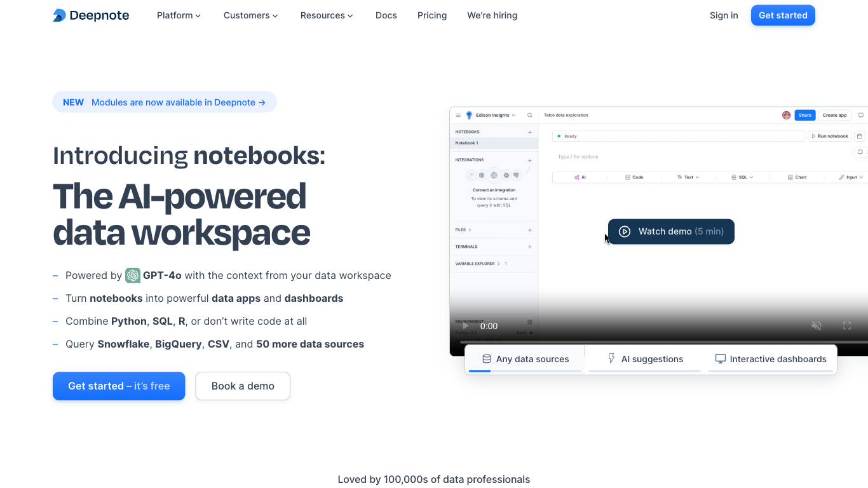
Task: Add a file with the Files plus icon
Action: click(530, 230)
